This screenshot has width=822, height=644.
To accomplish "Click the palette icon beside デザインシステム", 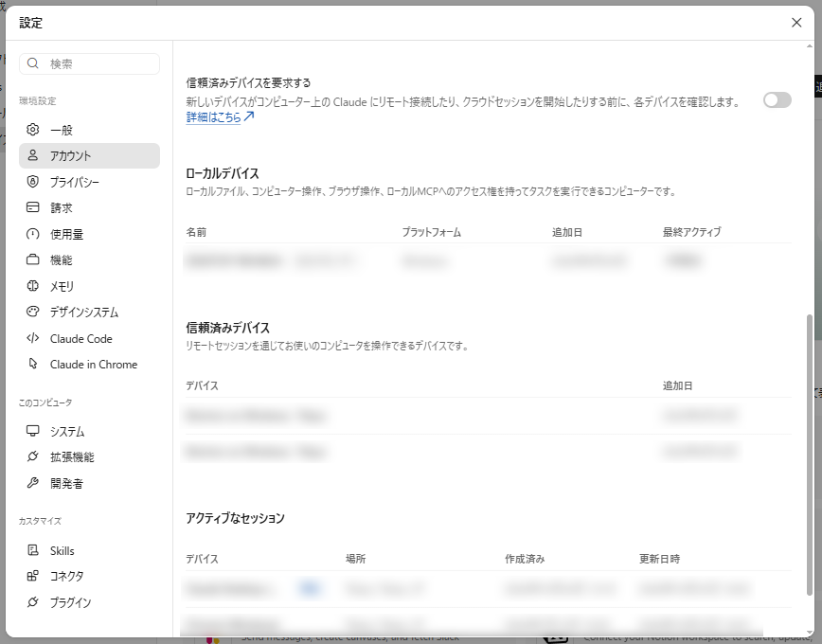I will click(32, 312).
